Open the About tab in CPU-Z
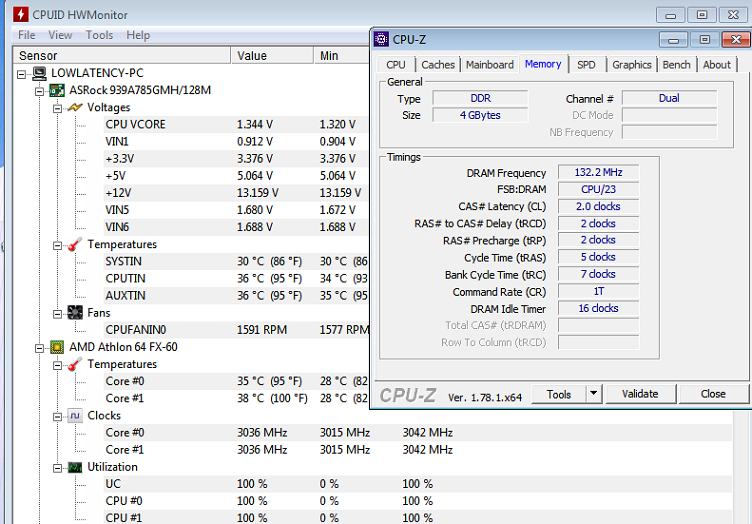The image size is (752, 524). [717, 65]
